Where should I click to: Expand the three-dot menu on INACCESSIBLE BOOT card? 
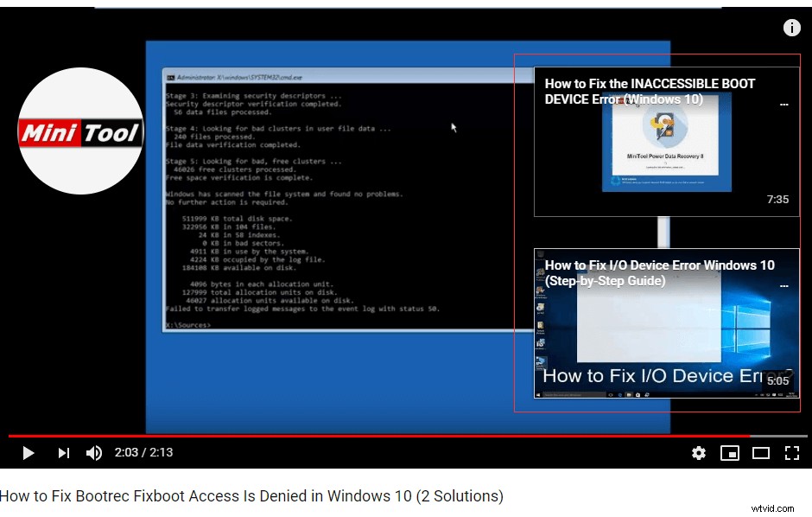(783, 104)
